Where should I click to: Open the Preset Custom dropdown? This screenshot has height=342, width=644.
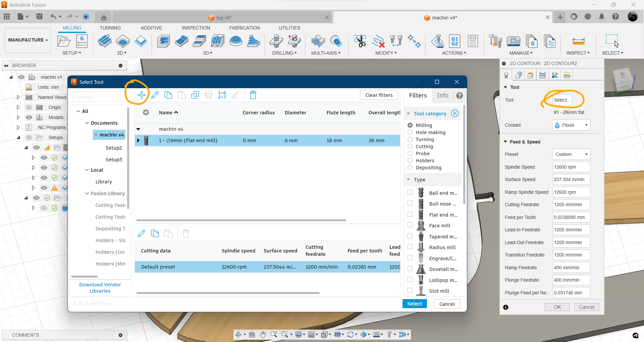[571, 154]
